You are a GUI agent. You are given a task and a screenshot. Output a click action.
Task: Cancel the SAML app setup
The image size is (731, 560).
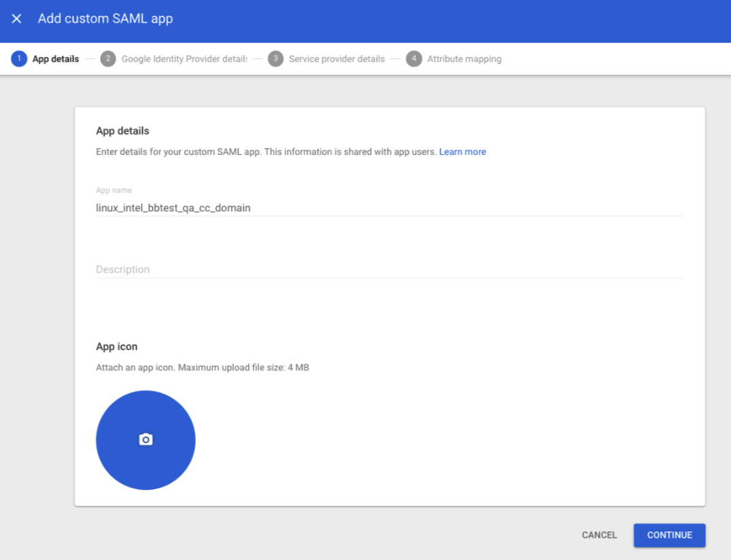point(599,535)
